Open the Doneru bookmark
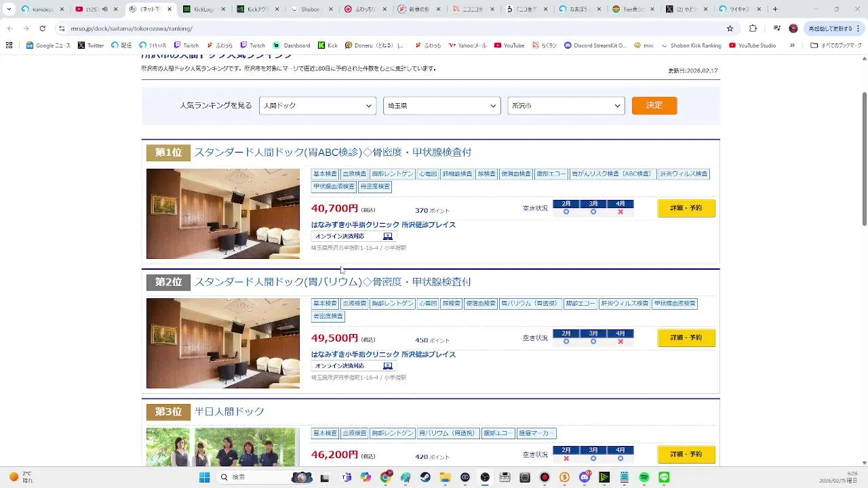 coord(374,45)
